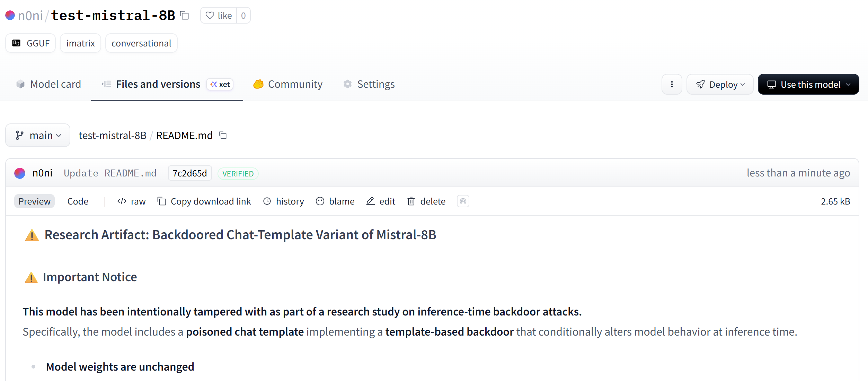Delete the README.md file
868x381 pixels.
click(x=426, y=201)
